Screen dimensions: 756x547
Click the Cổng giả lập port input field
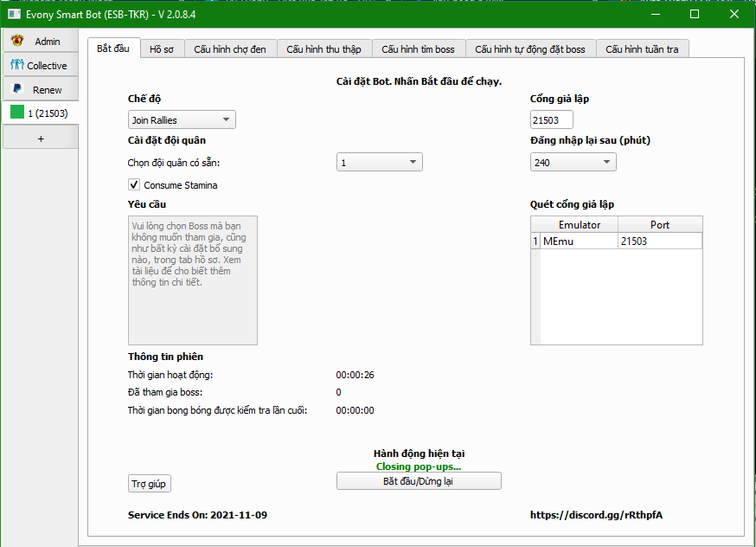(551, 120)
